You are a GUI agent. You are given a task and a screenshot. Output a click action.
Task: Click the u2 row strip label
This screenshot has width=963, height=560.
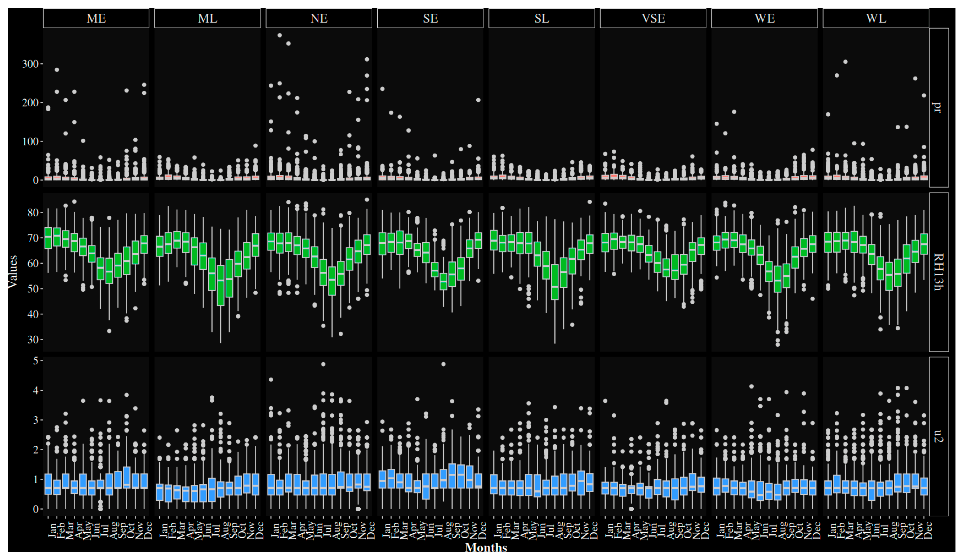click(939, 436)
